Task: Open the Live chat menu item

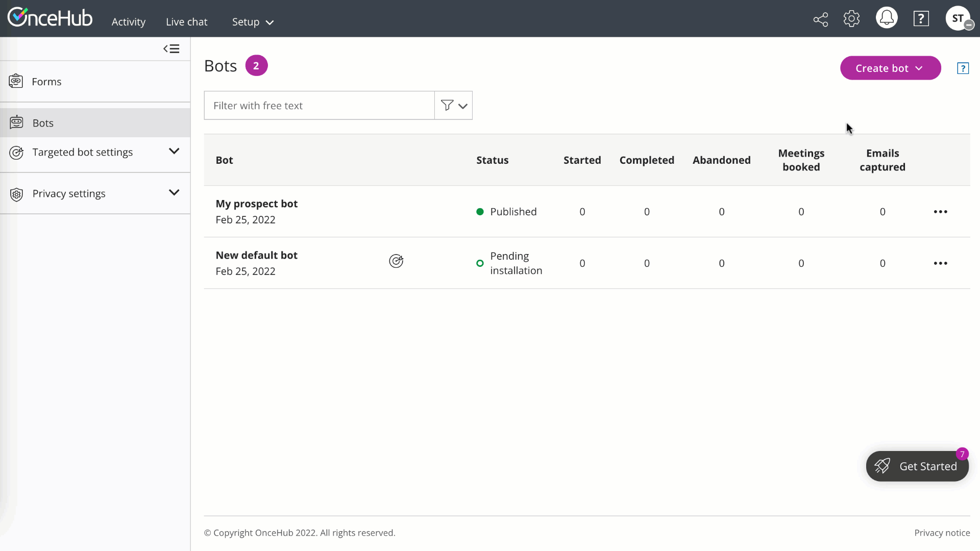Action: tap(186, 22)
